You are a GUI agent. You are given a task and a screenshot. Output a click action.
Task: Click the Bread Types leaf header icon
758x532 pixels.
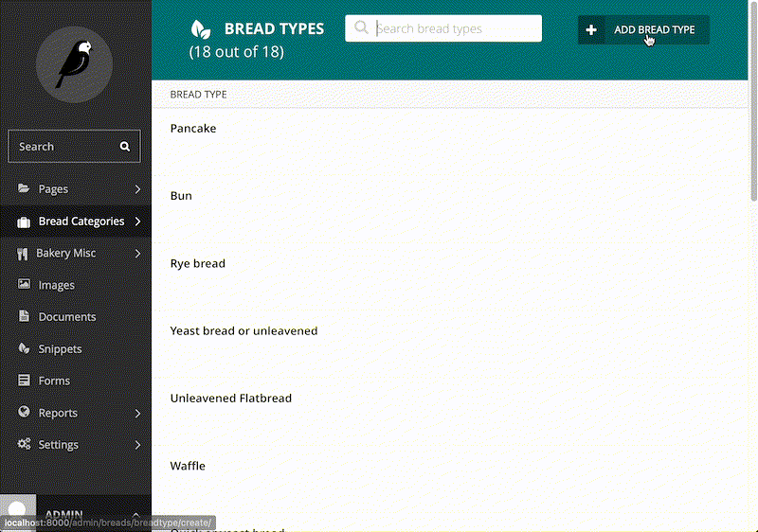[x=201, y=29]
